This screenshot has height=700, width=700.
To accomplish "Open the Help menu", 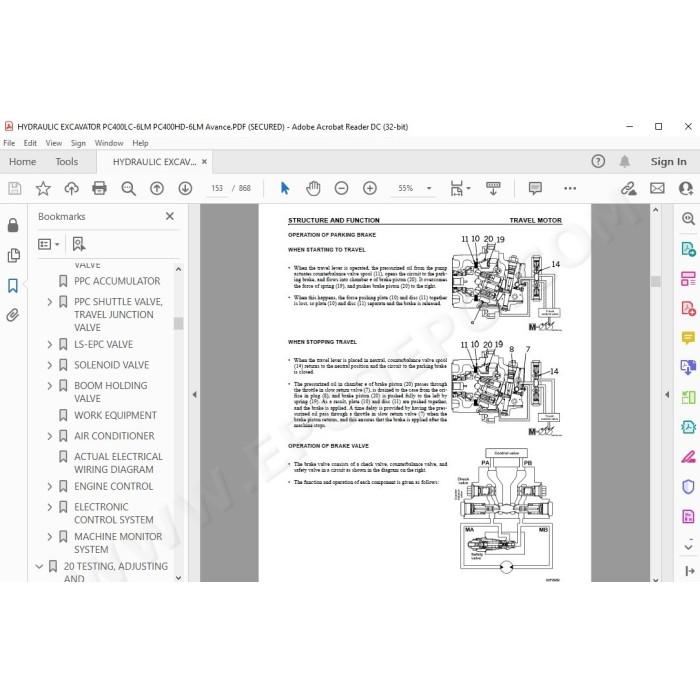I will tap(140, 143).
